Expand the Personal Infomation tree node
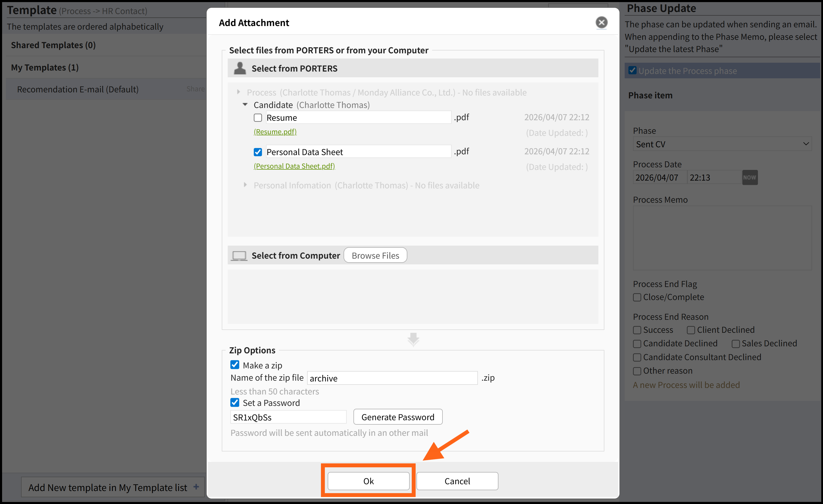This screenshot has width=823, height=504. point(245,185)
